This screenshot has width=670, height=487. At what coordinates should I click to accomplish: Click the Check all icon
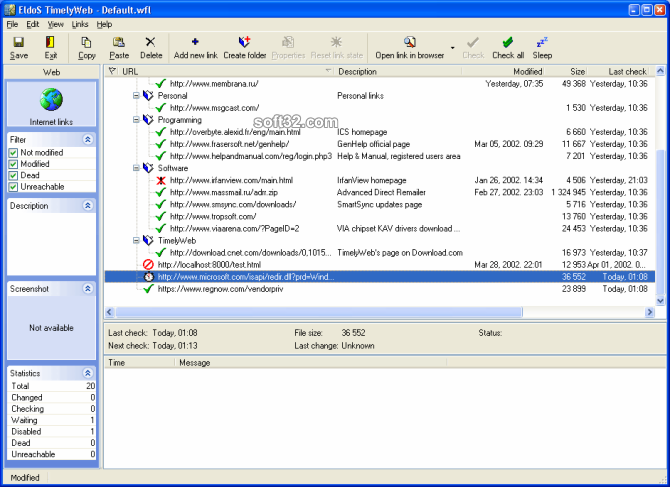[x=508, y=42]
